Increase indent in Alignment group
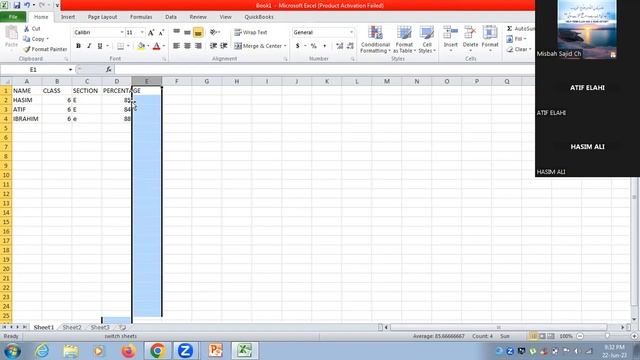This screenshot has height=360, width=640. [224, 46]
